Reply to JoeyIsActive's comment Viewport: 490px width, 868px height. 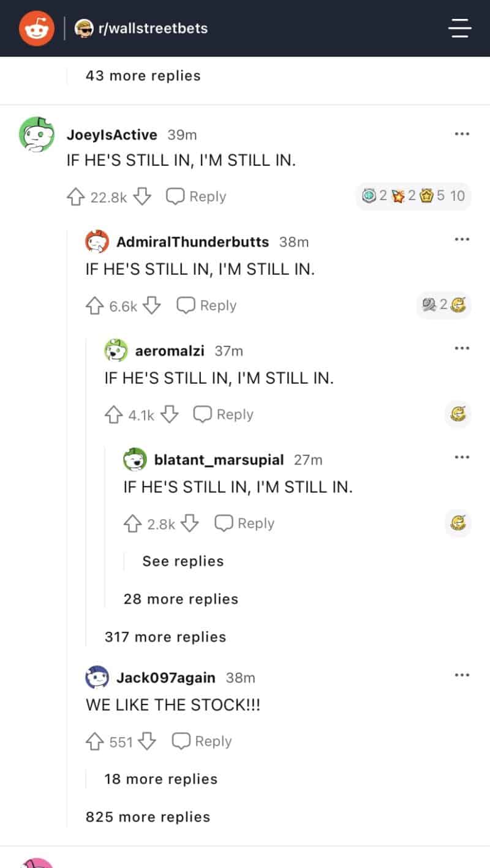pos(197,196)
